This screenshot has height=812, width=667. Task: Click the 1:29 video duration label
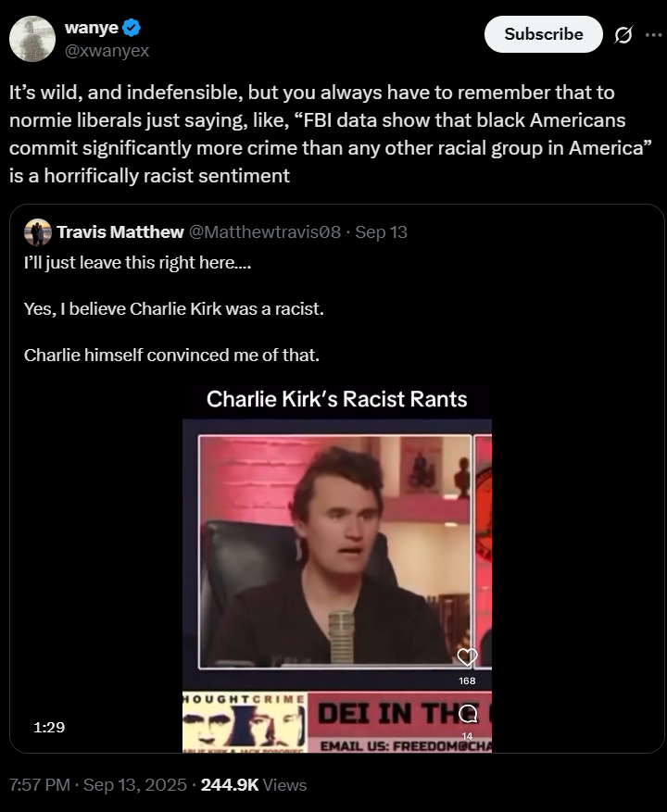49,728
